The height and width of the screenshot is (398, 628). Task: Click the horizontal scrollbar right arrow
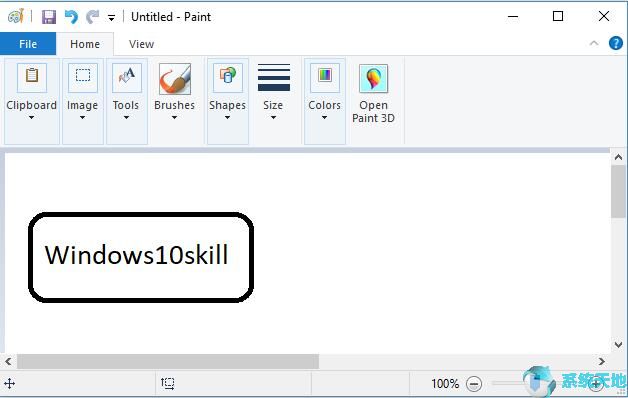tap(602, 362)
